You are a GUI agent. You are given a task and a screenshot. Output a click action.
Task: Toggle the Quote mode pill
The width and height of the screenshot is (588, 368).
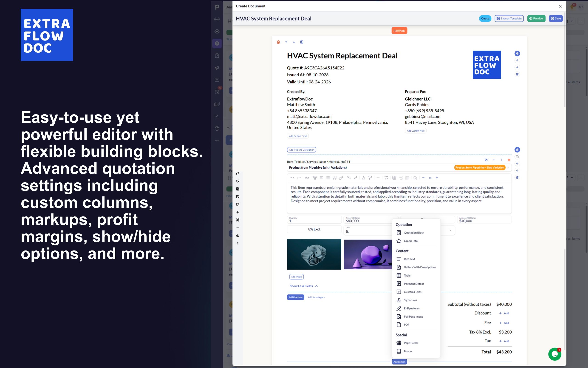tap(485, 18)
